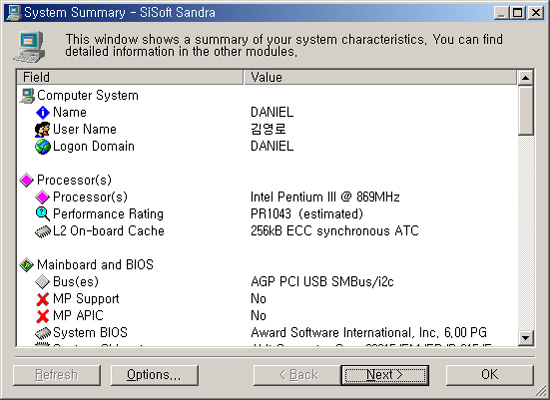Click the user face icon beside User Name

click(42, 129)
